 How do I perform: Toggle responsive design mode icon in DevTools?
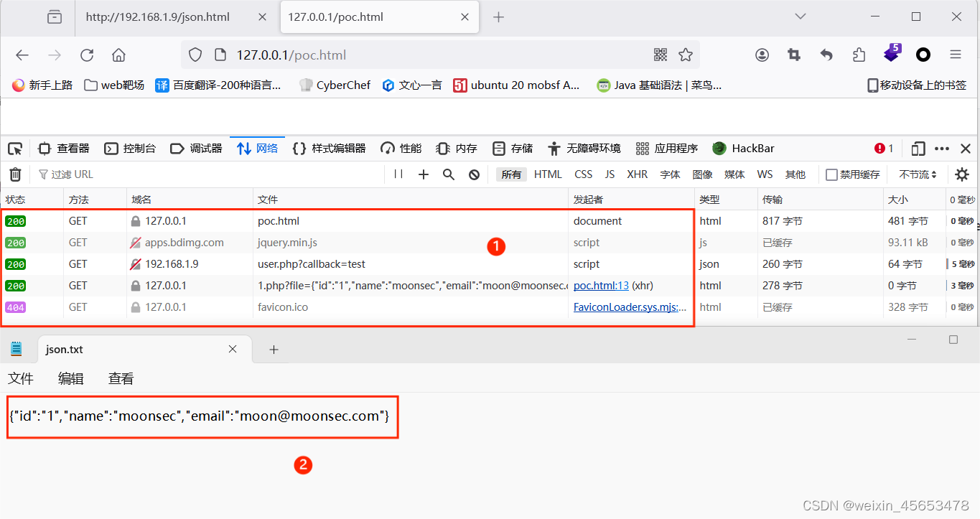point(918,148)
